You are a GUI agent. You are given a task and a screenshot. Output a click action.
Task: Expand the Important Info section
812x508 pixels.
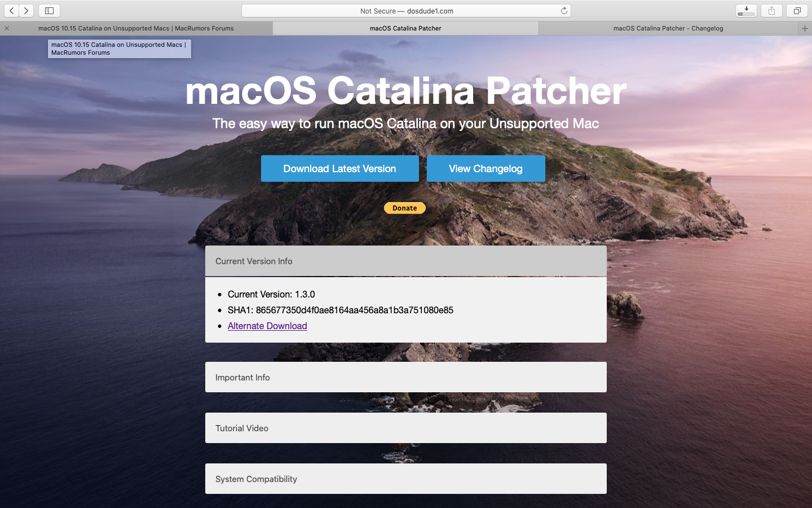pos(406,377)
